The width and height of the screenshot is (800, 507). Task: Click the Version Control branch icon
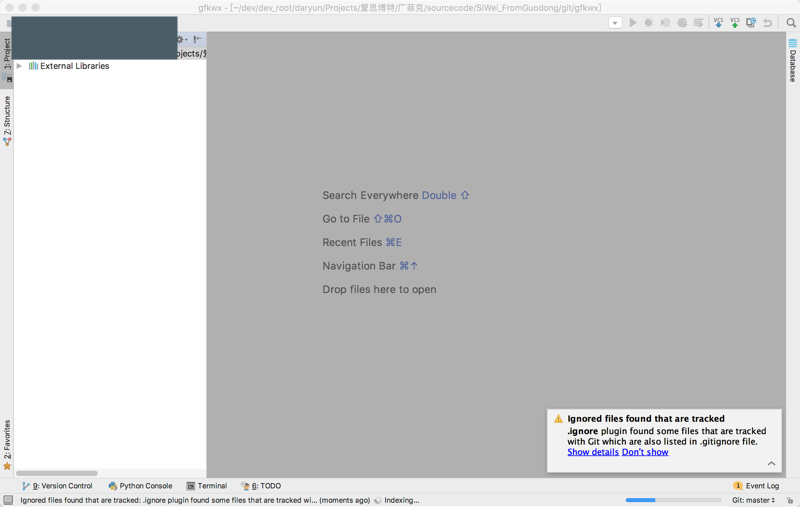pyautogui.click(x=26, y=486)
